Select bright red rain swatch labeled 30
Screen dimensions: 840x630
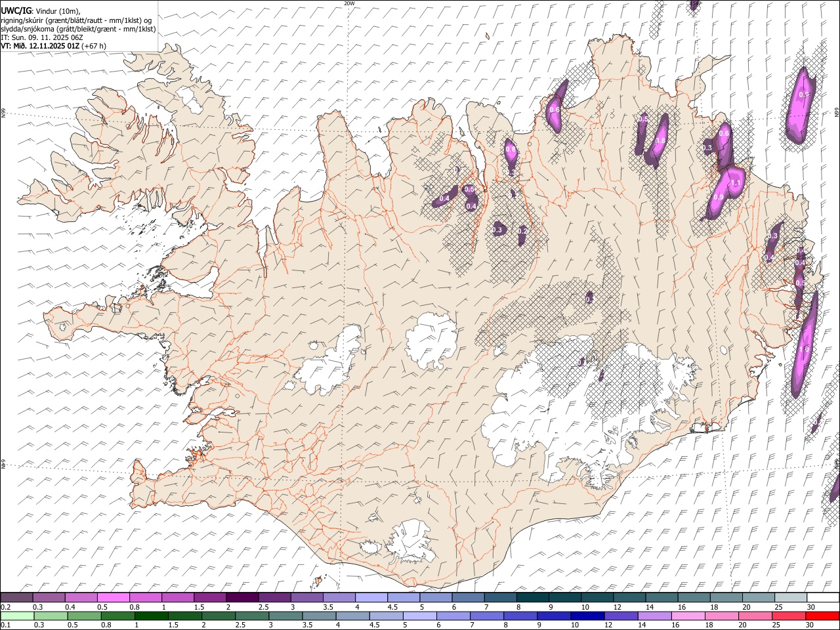click(x=822, y=616)
